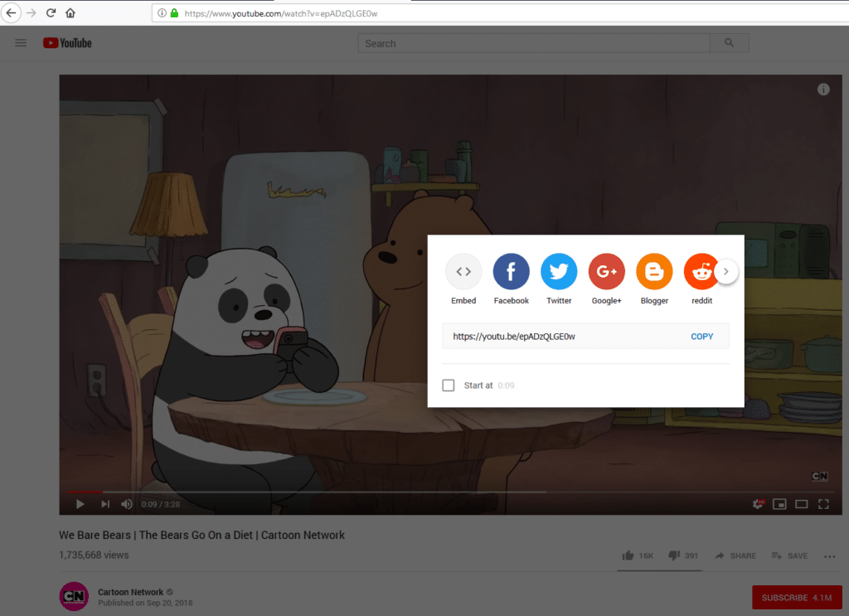Screen dimensions: 849x616
Task: Subscribe to Cartoon Network
Action: (x=796, y=597)
